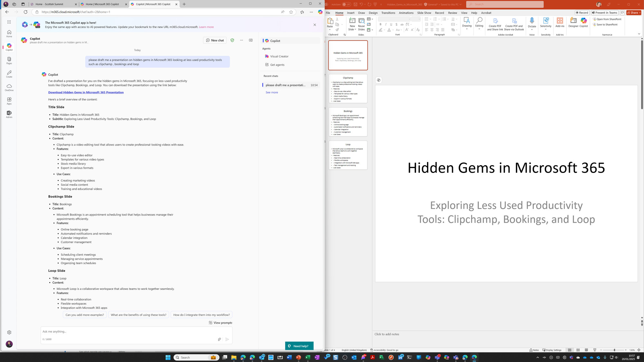Open the Design tab in PowerPoint
The height and width of the screenshot is (362, 644).
(x=373, y=13)
